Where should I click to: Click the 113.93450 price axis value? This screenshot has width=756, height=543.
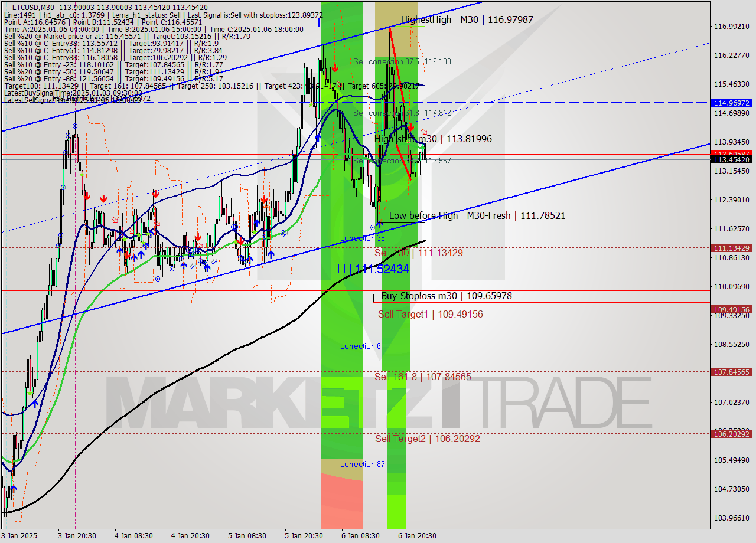(x=731, y=142)
